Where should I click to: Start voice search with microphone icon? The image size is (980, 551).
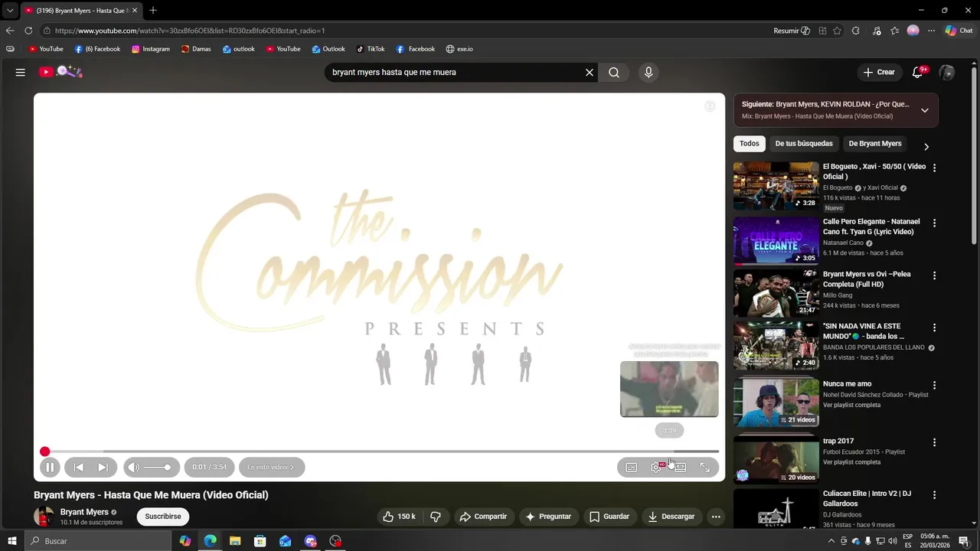pyautogui.click(x=648, y=72)
